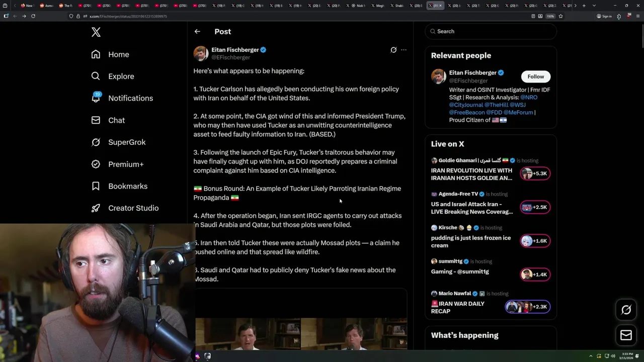Click the x.com address bar URL

pos(128,16)
